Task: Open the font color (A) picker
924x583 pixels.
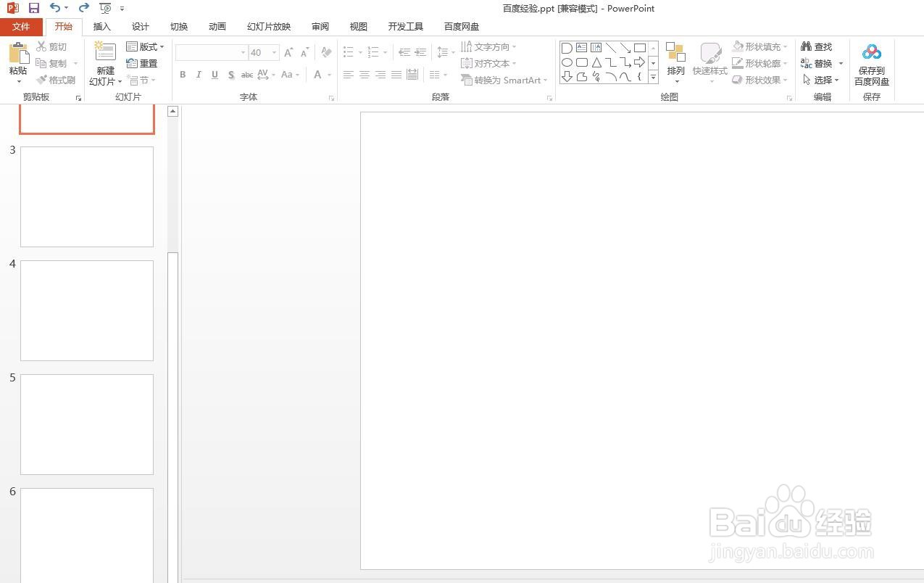Action: (x=322, y=75)
